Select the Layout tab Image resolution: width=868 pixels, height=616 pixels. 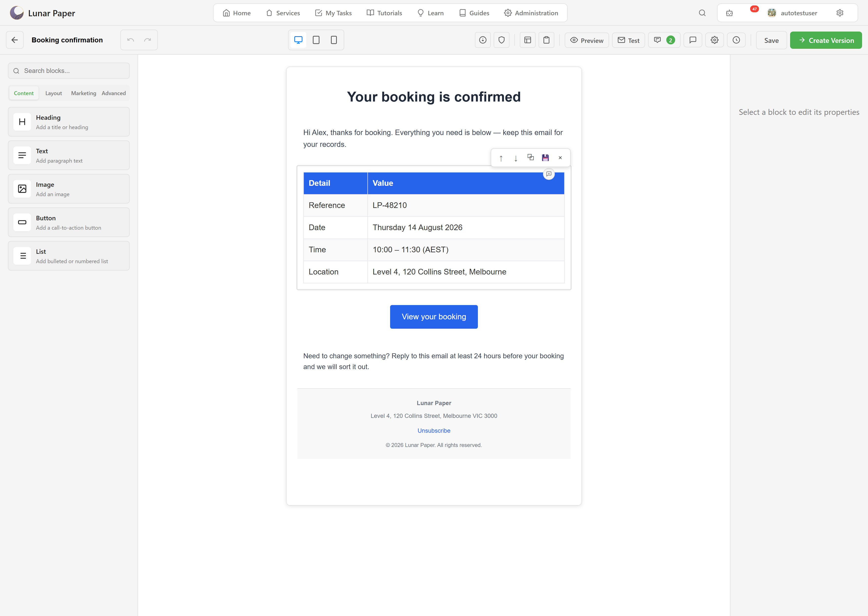(x=54, y=93)
